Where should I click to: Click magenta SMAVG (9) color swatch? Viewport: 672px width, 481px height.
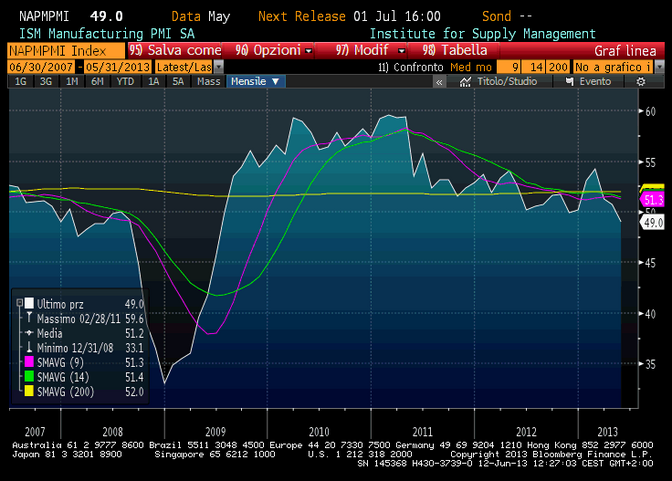(x=29, y=362)
